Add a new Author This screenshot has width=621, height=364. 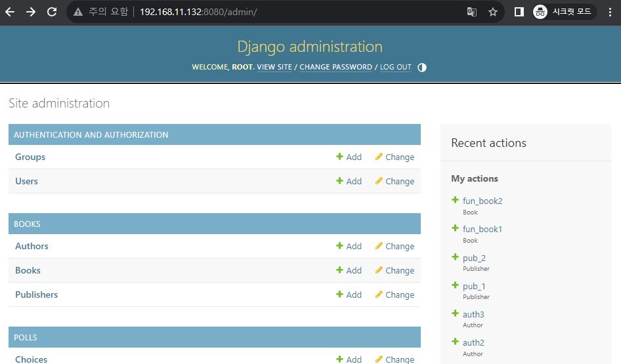coord(349,246)
